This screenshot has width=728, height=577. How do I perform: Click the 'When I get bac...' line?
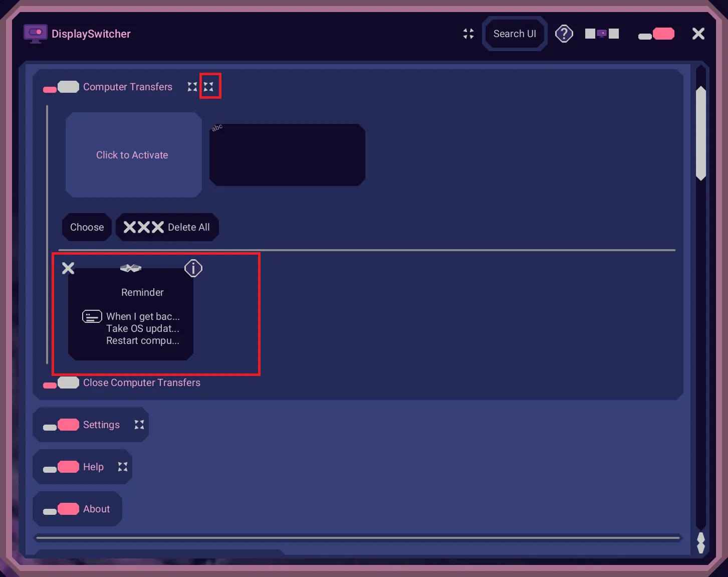(x=143, y=316)
